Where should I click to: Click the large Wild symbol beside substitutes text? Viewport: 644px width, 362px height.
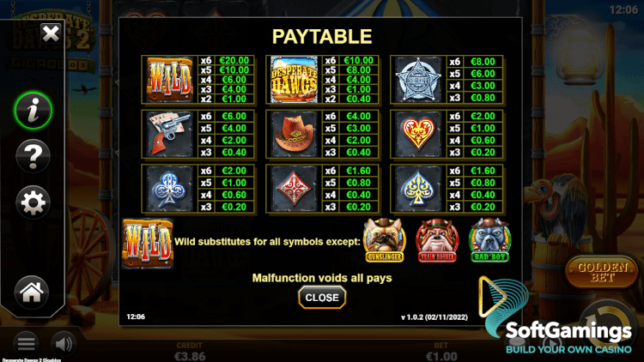click(x=148, y=244)
